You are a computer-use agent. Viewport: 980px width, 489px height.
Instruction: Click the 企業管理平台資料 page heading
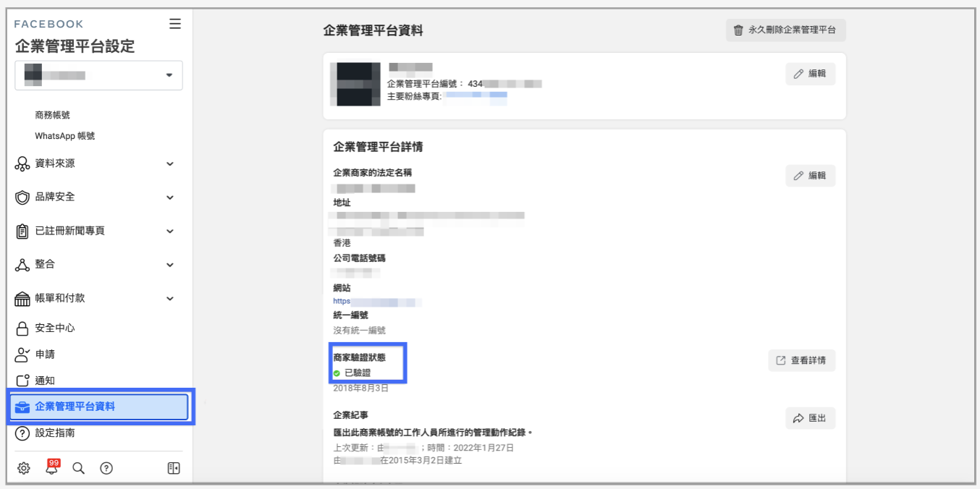[373, 30]
